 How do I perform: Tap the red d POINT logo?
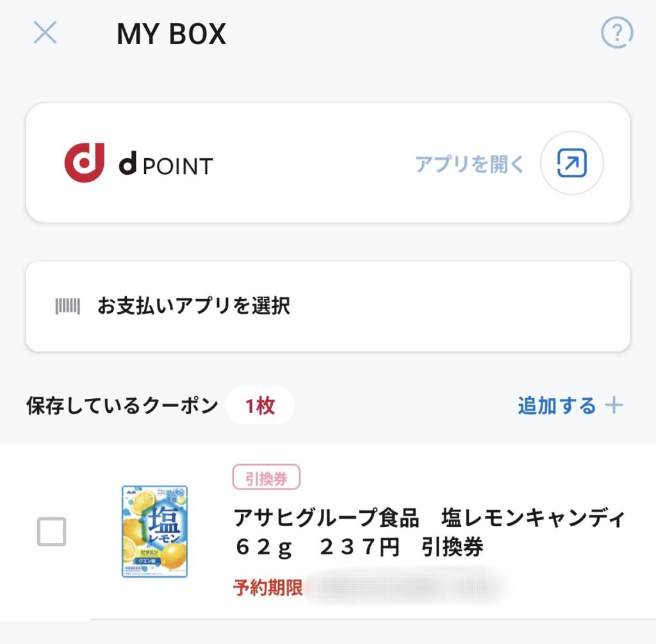pyautogui.click(x=85, y=163)
